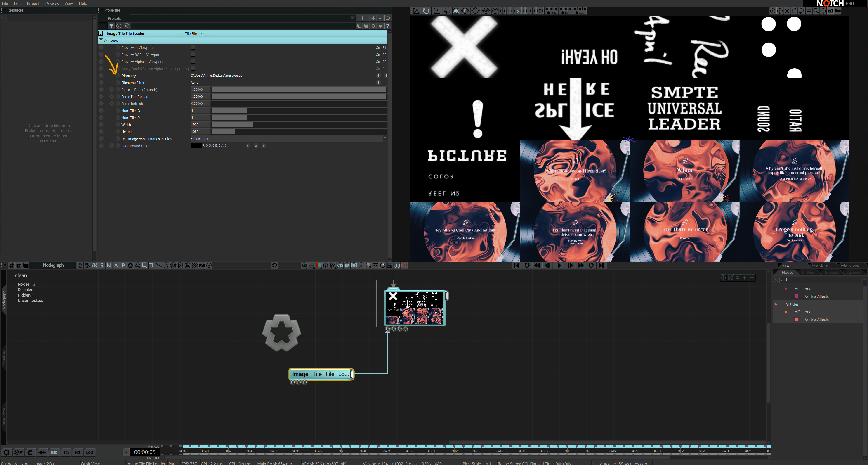Click the OUT node icon in the Nodegraph toolbar
Screen dimensions: 868x465
[173, 265]
